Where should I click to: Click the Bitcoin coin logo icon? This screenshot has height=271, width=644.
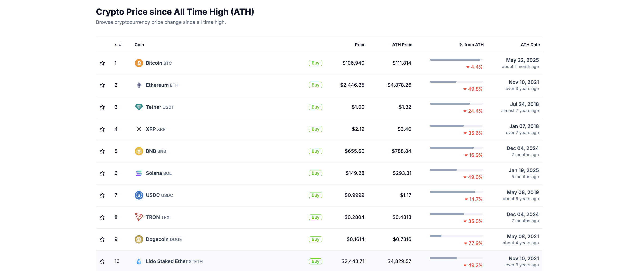(x=139, y=63)
